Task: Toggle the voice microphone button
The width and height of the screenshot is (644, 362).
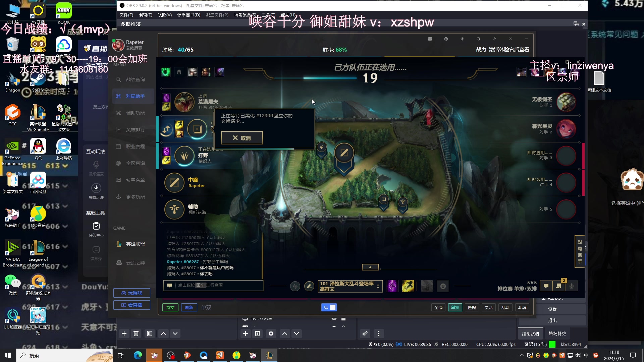Action: coord(572,286)
